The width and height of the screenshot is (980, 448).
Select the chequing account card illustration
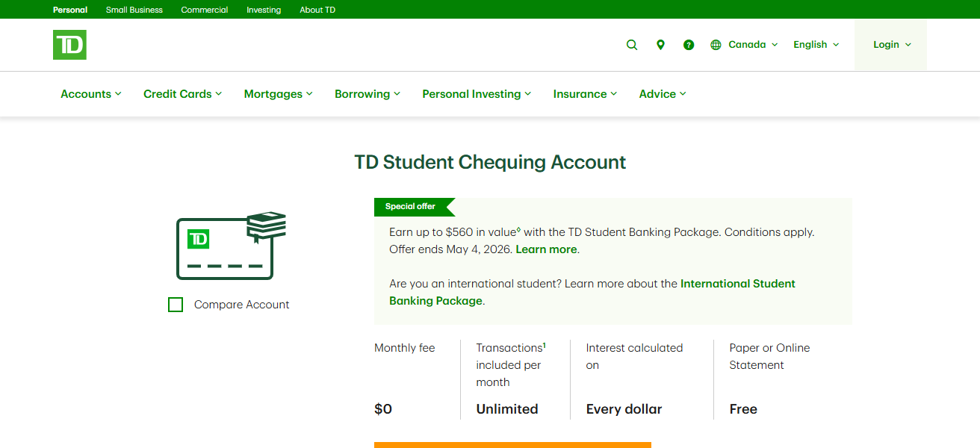[x=224, y=246]
